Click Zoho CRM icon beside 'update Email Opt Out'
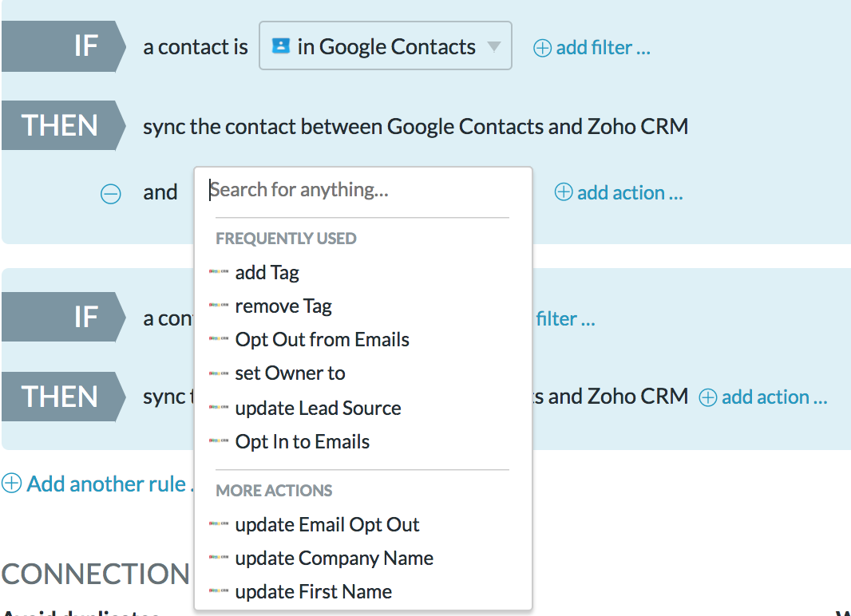Screen dimensions: 851x616 click(x=219, y=523)
